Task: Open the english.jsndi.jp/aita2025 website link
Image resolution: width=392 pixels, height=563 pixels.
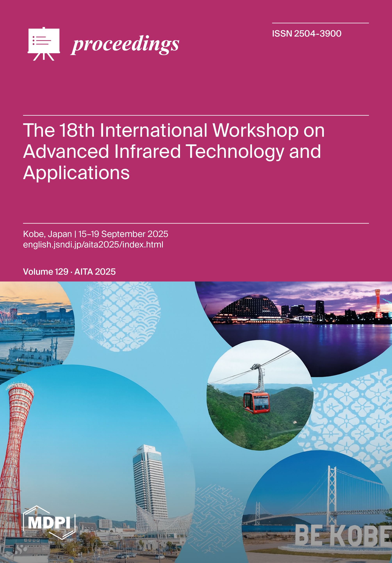Action: (93, 245)
